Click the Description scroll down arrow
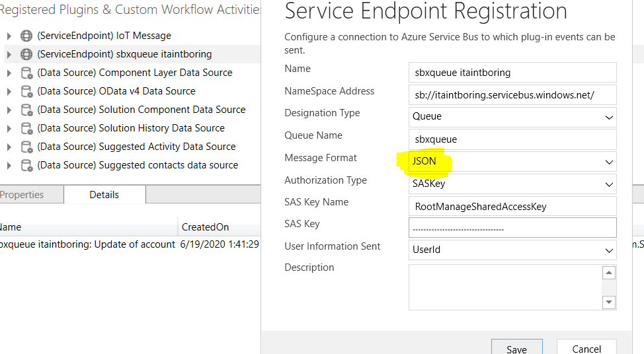 tap(609, 302)
